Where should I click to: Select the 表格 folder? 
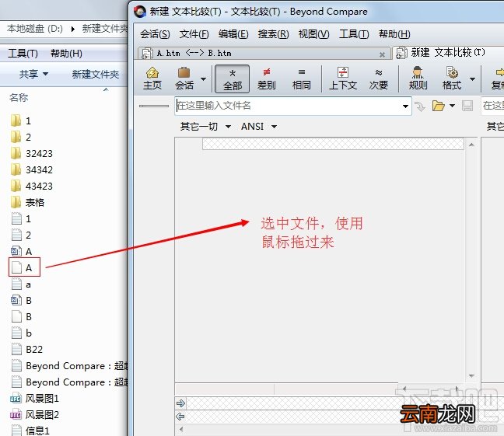27,202
